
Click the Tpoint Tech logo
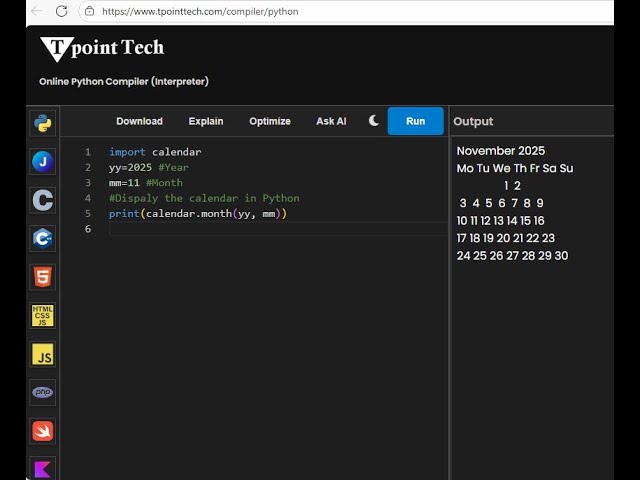102,49
